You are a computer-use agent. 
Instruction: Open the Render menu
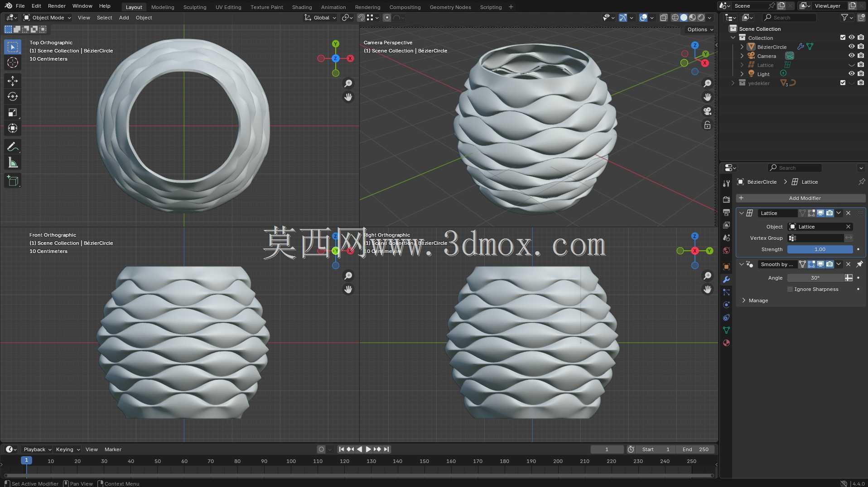coord(57,6)
